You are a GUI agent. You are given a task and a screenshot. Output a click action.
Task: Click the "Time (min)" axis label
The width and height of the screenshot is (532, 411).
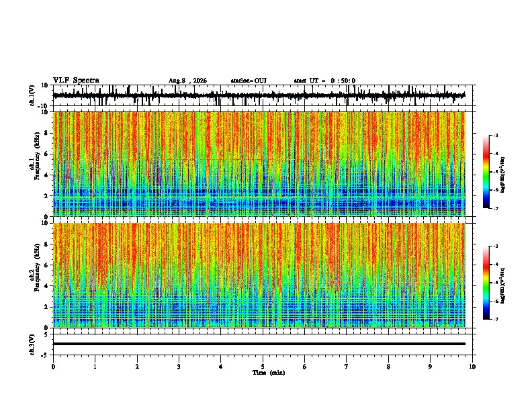(269, 373)
